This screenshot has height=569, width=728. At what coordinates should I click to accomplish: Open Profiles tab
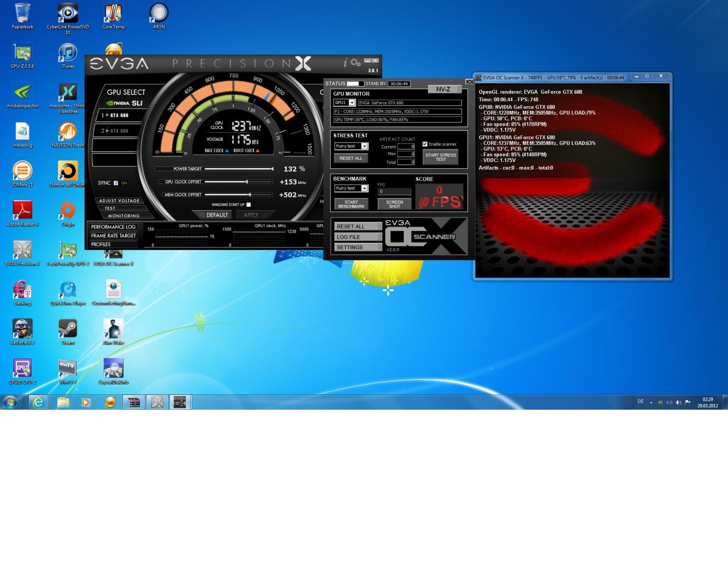(x=113, y=244)
